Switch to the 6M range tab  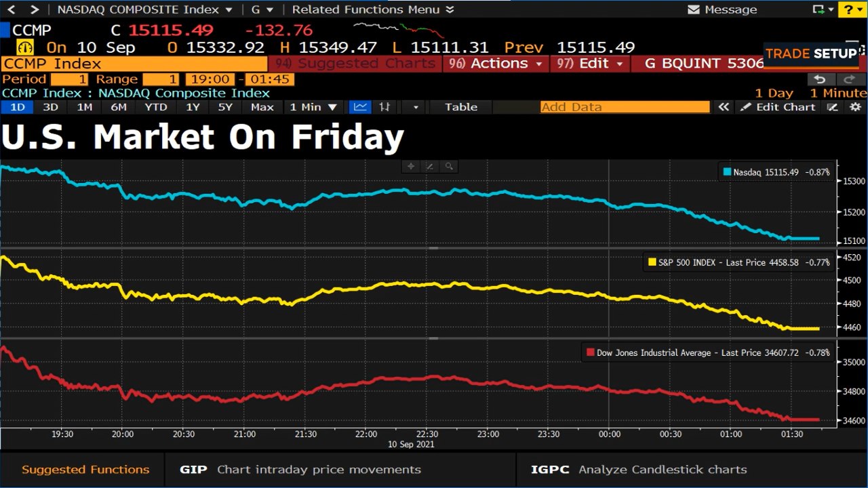119,107
